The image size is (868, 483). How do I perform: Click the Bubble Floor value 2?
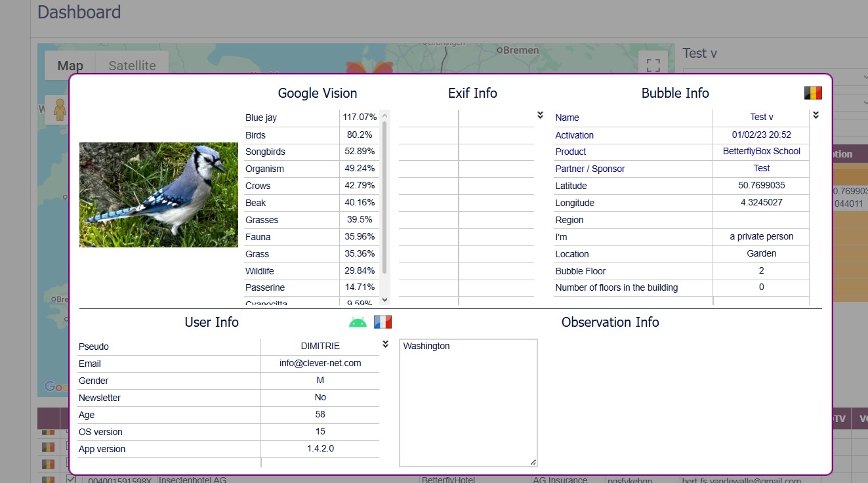click(762, 270)
